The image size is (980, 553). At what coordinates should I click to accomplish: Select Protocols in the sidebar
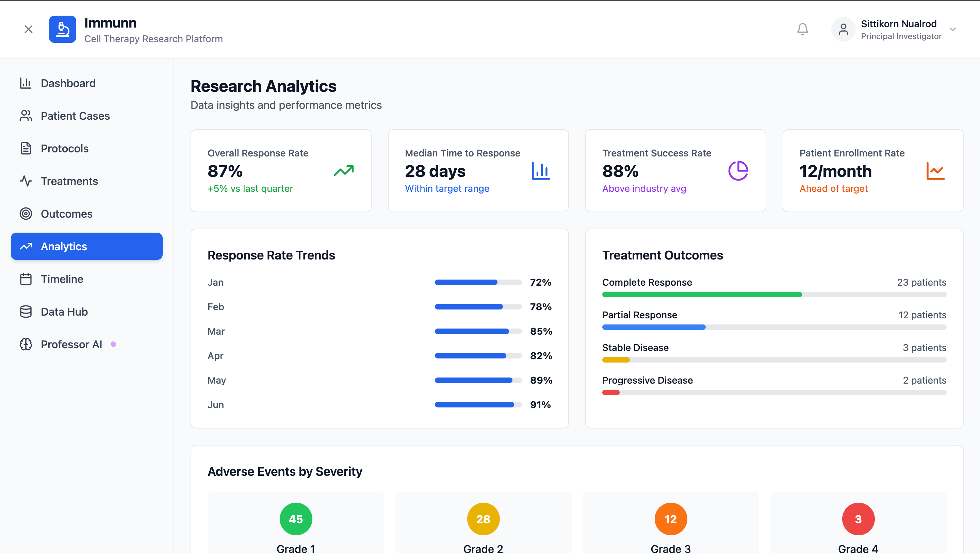64,149
